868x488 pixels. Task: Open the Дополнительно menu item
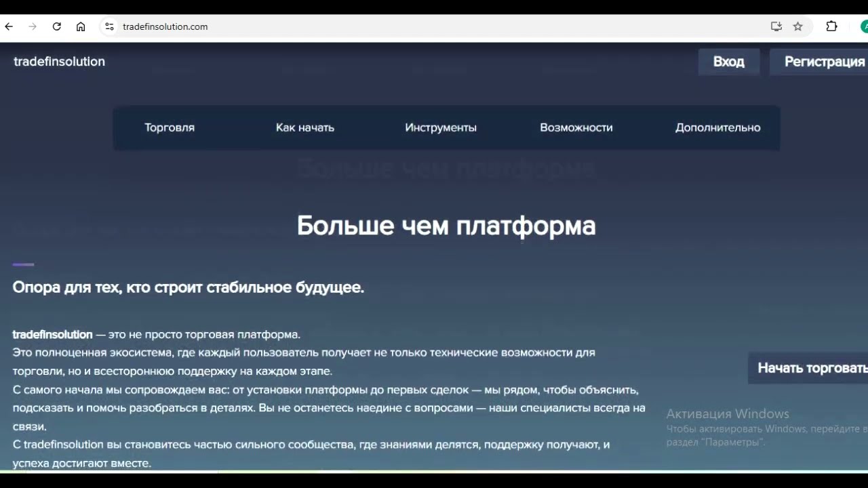point(717,127)
